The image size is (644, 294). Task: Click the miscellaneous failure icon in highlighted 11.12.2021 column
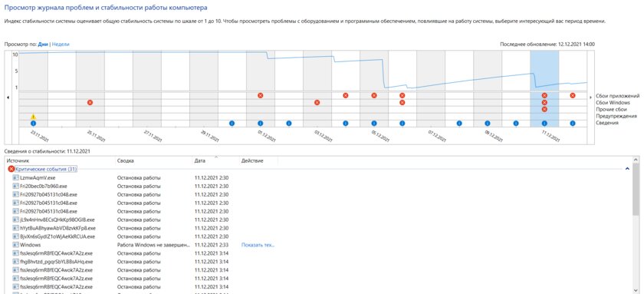(544, 109)
